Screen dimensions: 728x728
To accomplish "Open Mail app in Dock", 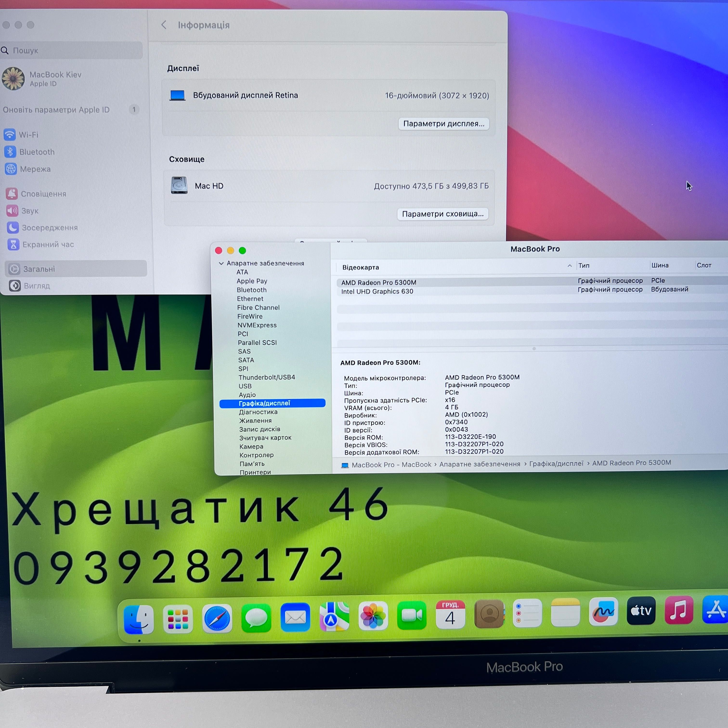I will coord(295,617).
